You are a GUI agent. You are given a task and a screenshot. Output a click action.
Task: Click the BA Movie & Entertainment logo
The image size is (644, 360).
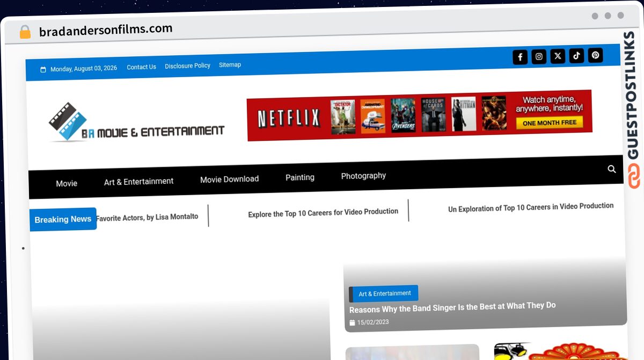136,123
